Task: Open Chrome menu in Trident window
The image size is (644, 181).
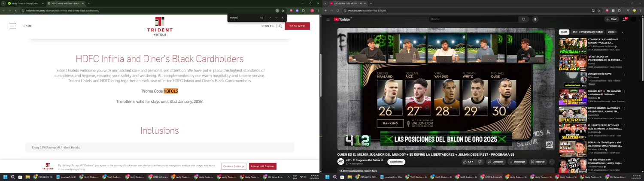Action: pyautogui.click(x=318, y=10)
